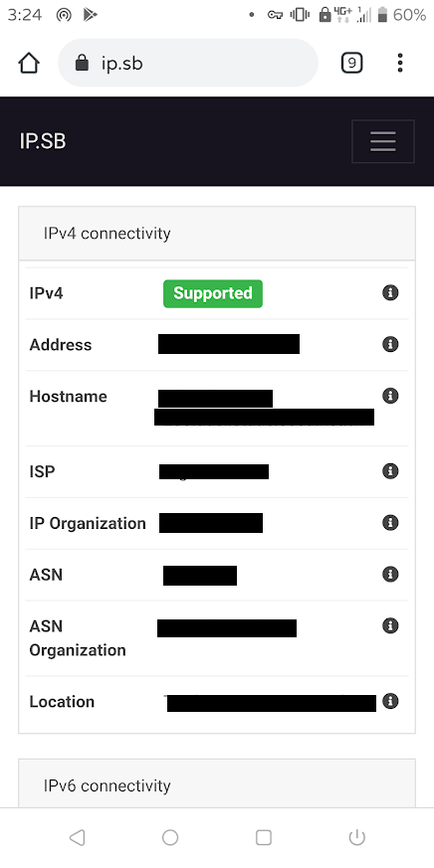Tap the Android recent apps square button

[263, 837]
